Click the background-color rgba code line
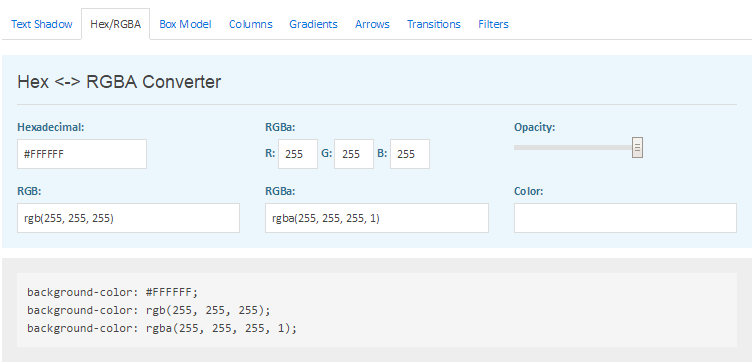This screenshot has width=755, height=364. tap(162, 328)
